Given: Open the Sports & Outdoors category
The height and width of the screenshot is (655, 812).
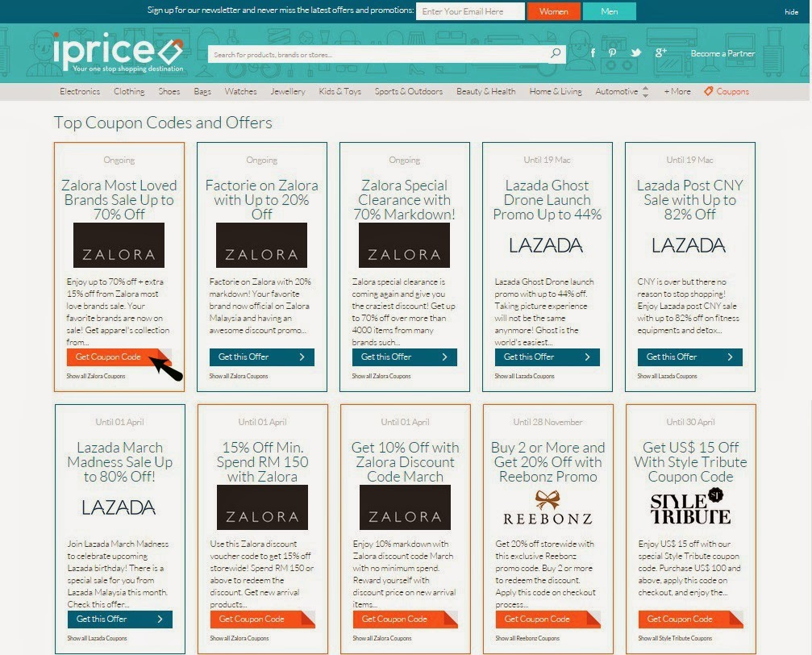Looking at the screenshot, I should (x=409, y=91).
